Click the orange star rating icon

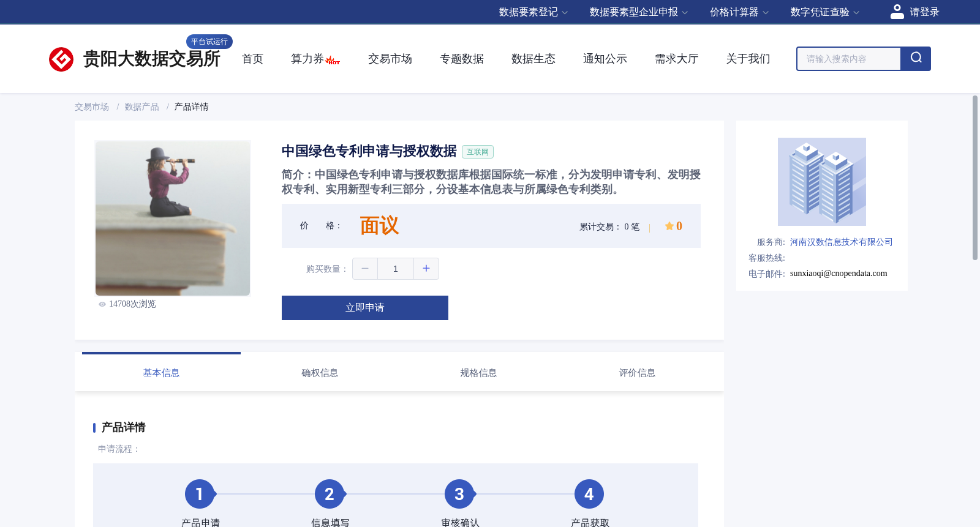(x=669, y=226)
